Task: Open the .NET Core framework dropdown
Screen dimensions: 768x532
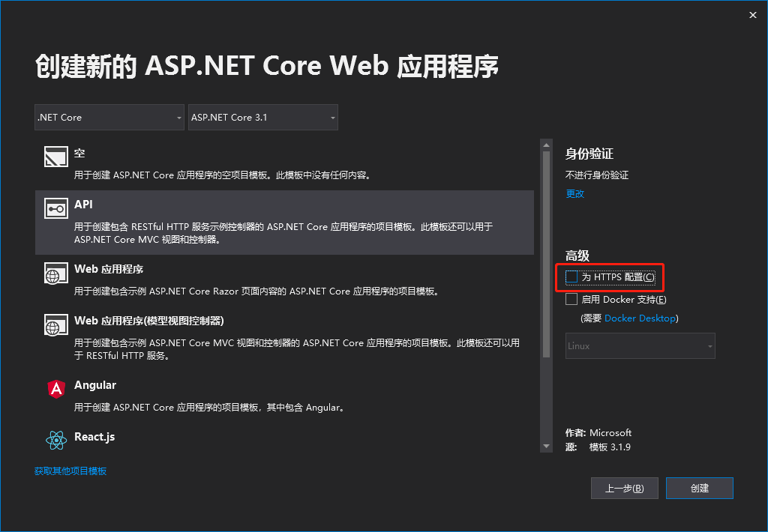Action: (109, 118)
